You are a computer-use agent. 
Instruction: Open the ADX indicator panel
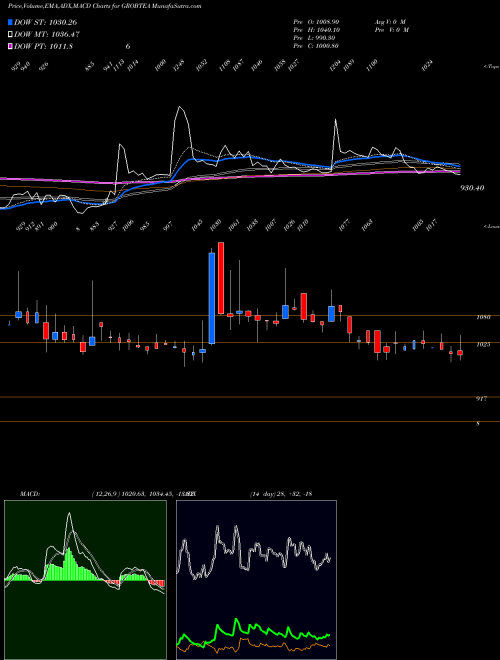[256, 580]
